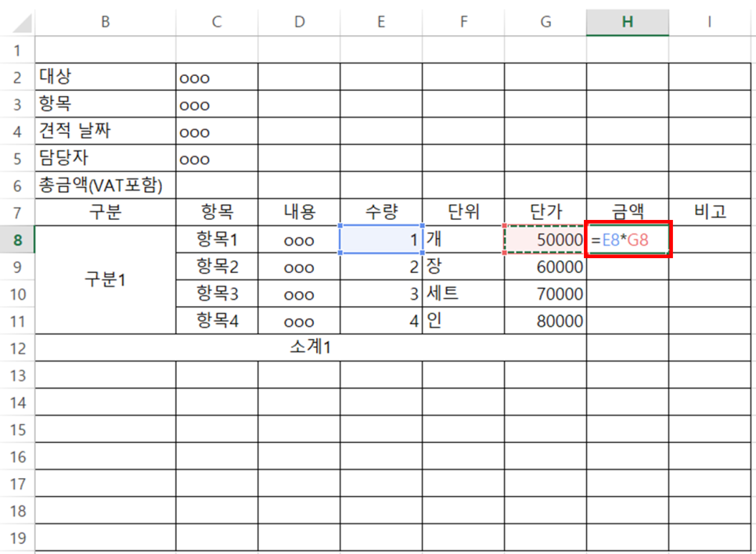This screenshot has width=756, height=554.
Task: Select column F header
Action: (x=463, y=22)
